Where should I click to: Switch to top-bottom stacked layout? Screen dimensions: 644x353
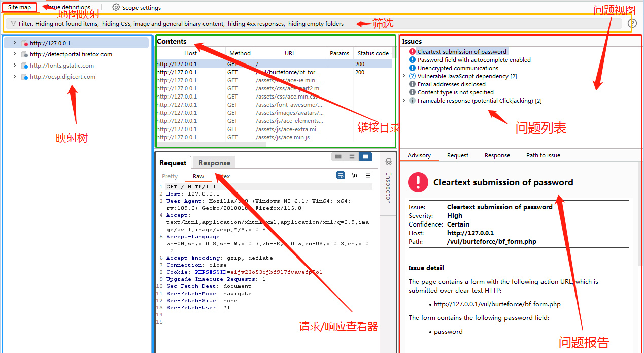(x=352, y=157)
